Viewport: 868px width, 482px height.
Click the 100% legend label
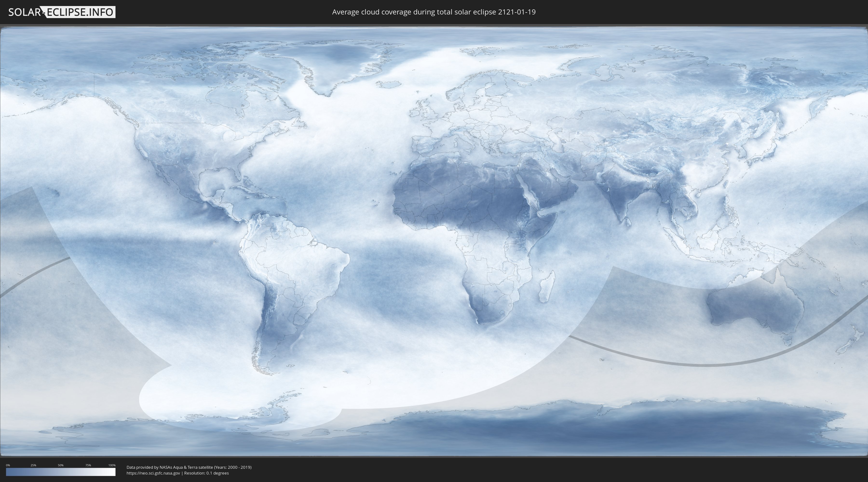pyautogui.click(x=112, y=465)
